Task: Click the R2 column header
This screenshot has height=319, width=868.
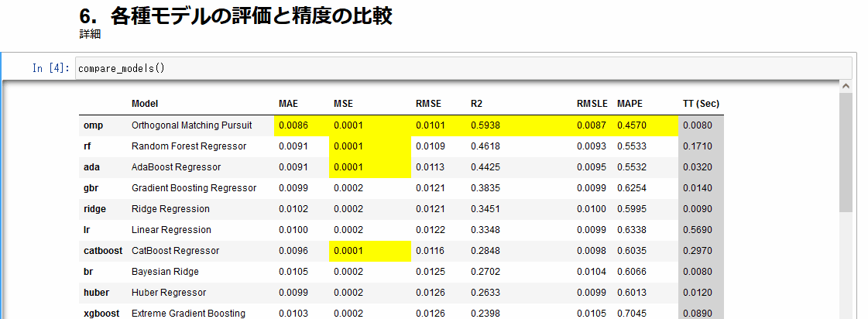Action: (x=477, y=104)
